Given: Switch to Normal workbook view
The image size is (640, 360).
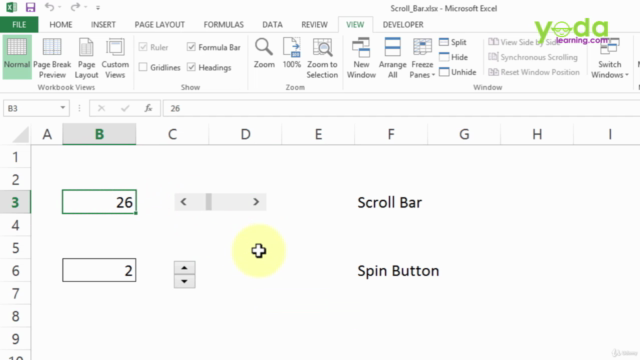Looking at the screenshot, I should (x=17, y=57).
